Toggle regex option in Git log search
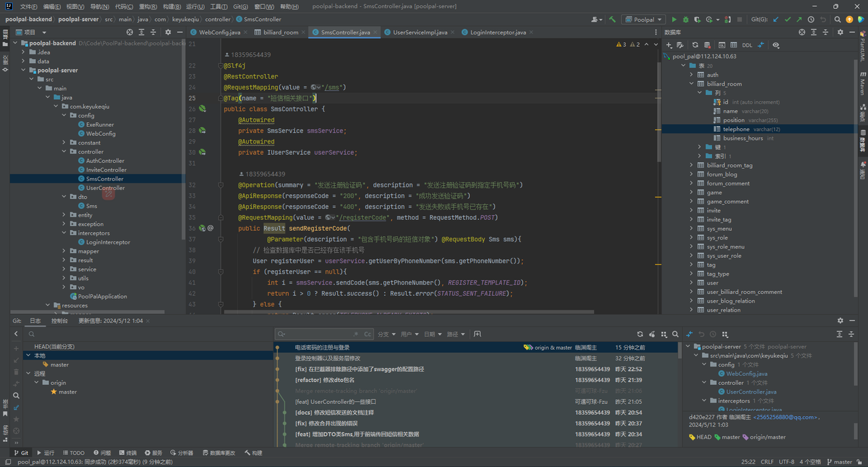 point(356,334)
